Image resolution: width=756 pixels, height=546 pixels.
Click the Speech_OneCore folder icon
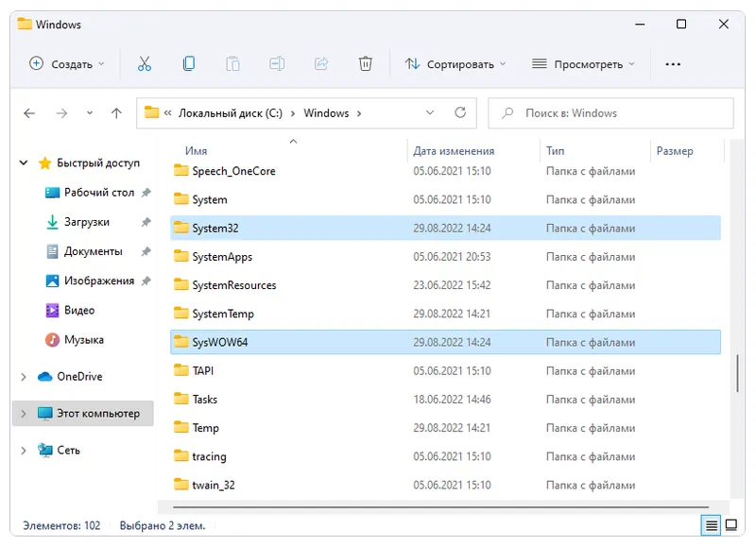point(181,170)
